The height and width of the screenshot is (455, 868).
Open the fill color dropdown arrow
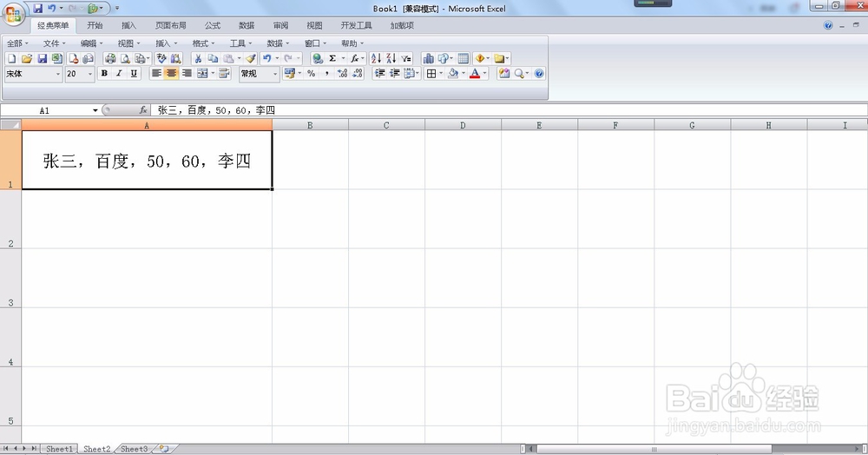[x=463, y=73]
